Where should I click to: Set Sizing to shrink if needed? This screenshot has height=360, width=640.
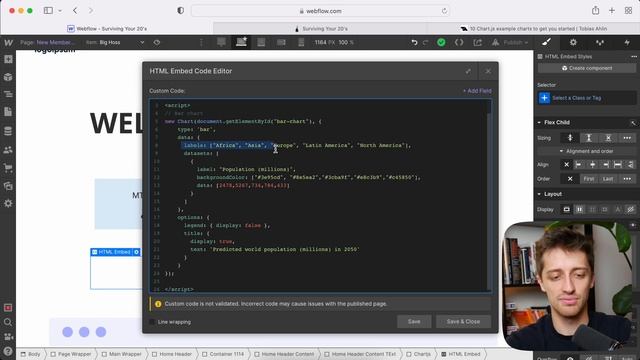(x=570, y=138)
